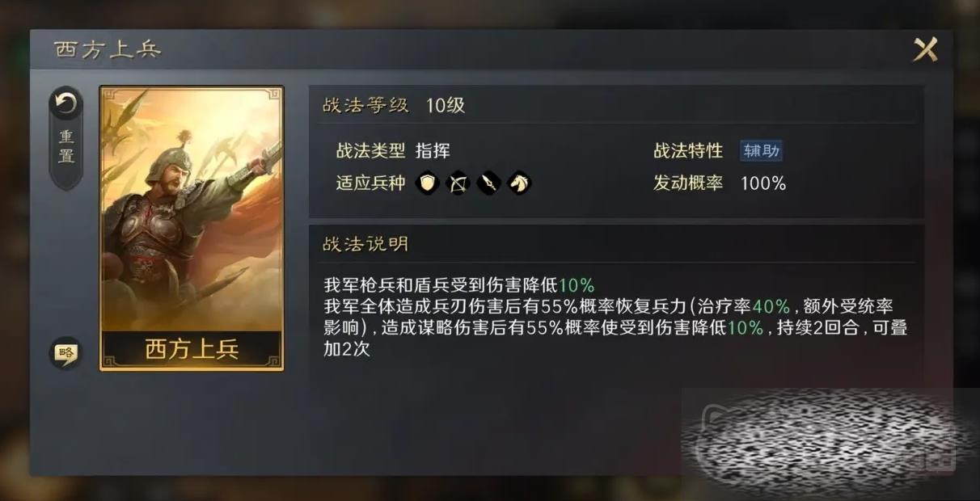Tap the first-line green 10% value

577,284
